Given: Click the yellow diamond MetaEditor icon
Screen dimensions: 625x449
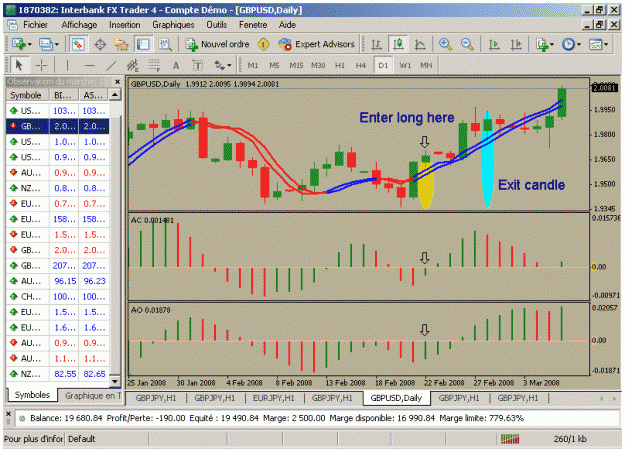Looking at the screenshot, I should (263, 44).
